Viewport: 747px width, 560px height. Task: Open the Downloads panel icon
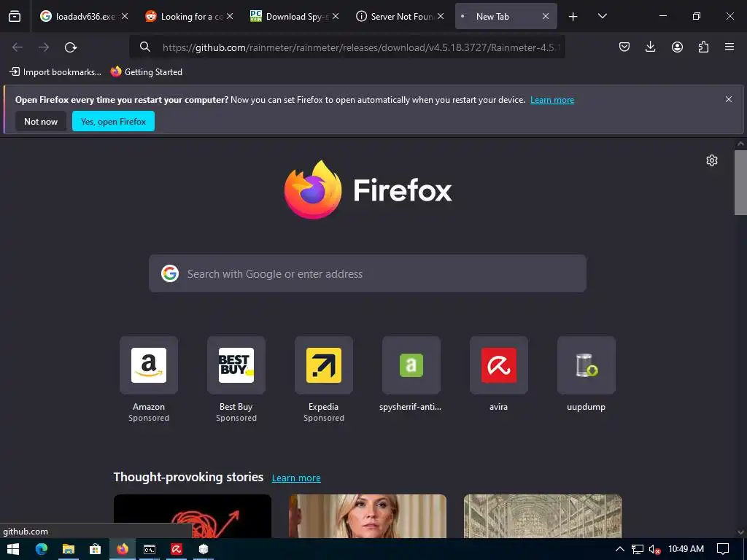[x=650, y=47]
